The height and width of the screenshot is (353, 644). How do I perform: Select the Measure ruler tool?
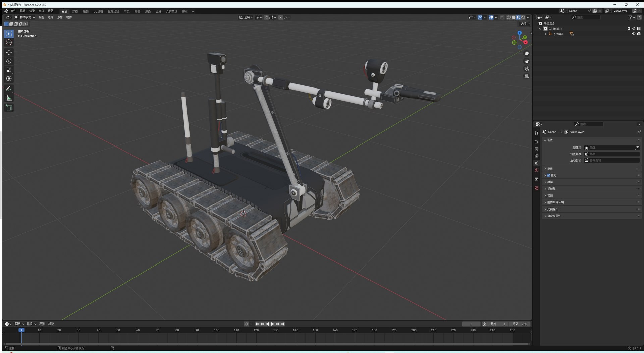(9, 98)
